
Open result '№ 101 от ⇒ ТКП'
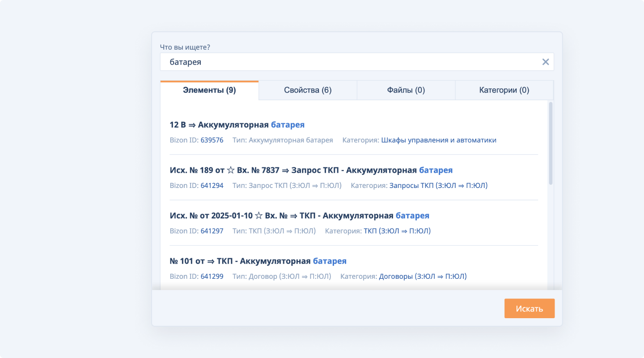pyautogui.click(x=258, y=261)
